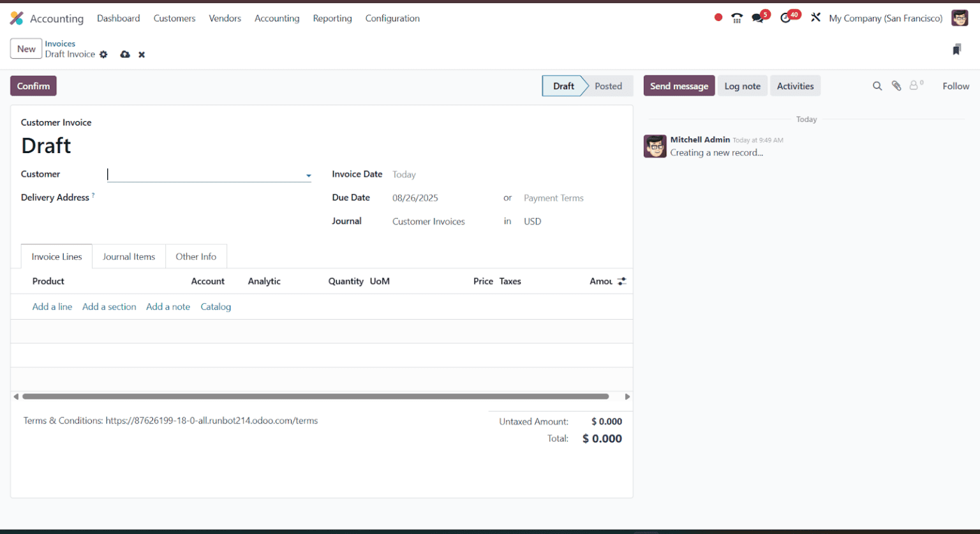Open the Accounting menu
The image size is (980, 534).
point(277,19)
